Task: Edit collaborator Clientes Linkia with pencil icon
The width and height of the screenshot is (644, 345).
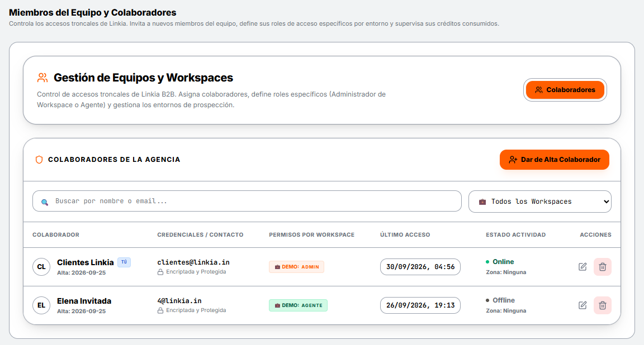Action: click(583, 267)
